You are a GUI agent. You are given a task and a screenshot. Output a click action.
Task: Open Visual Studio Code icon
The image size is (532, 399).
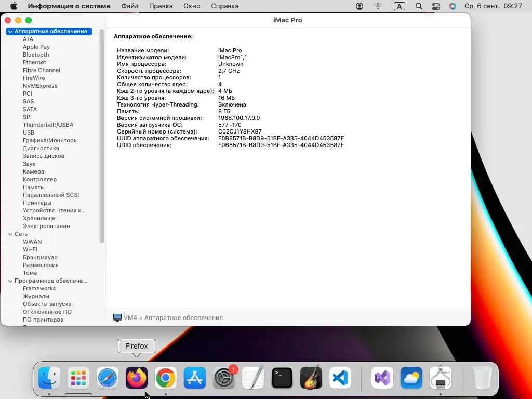click(x=340, y=378)
